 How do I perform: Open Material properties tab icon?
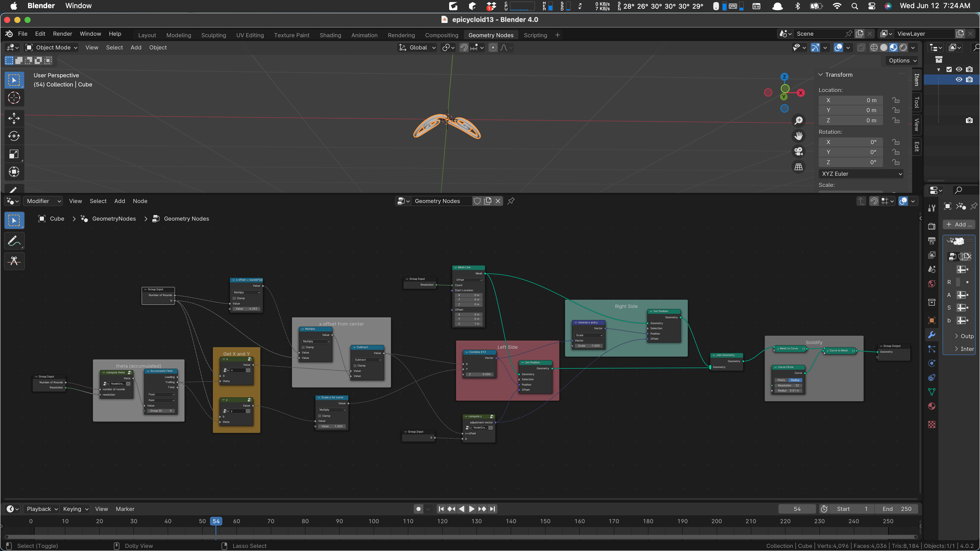click(x=932, y=406)
